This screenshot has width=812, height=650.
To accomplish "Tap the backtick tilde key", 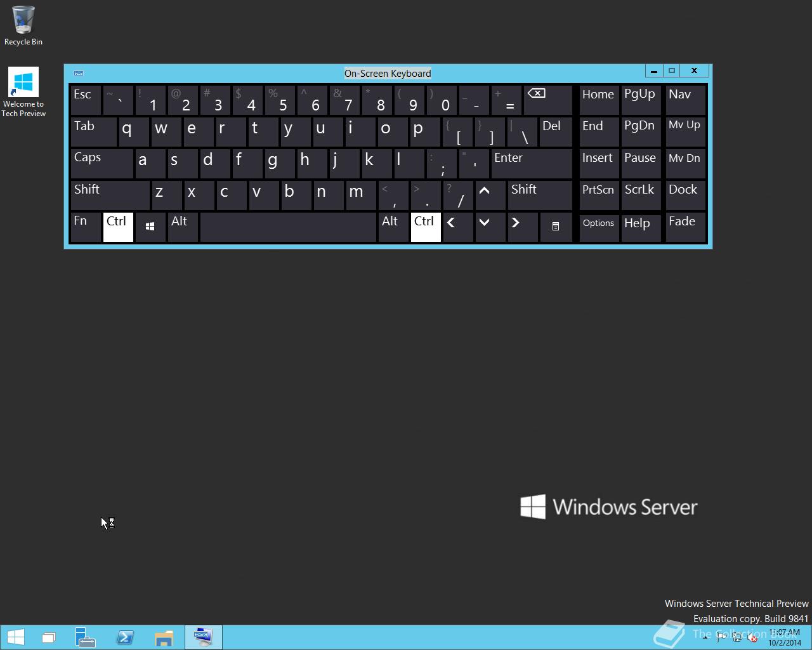I will click(118, 100).
